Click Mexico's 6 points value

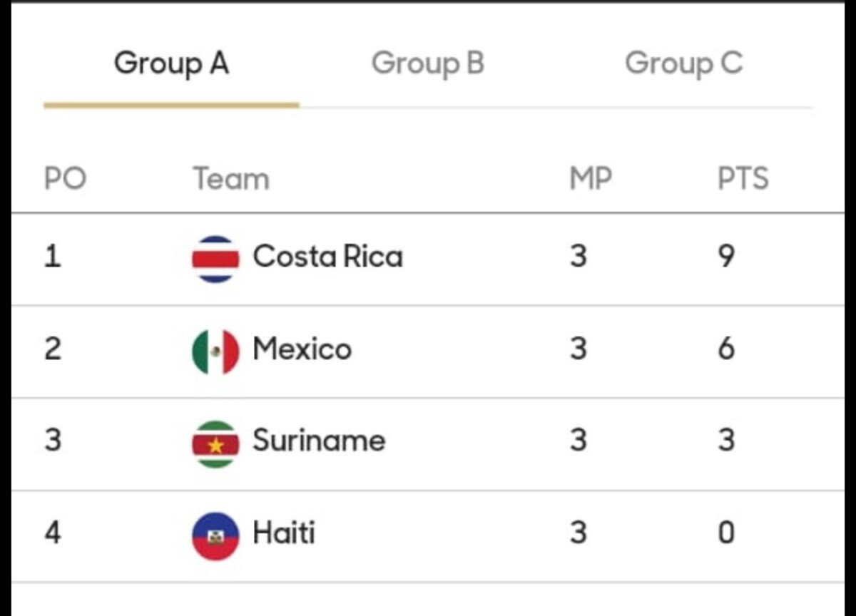coord(725,349)
